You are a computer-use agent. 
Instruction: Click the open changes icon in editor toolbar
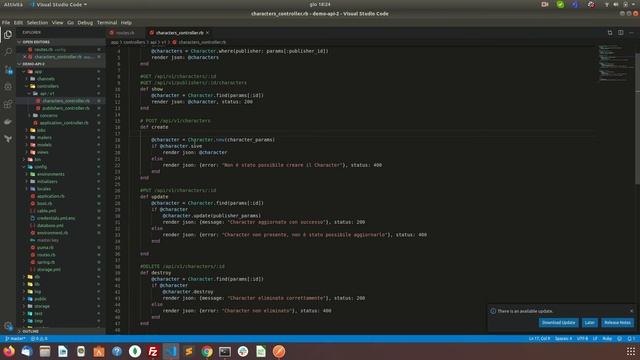point(610,33)
